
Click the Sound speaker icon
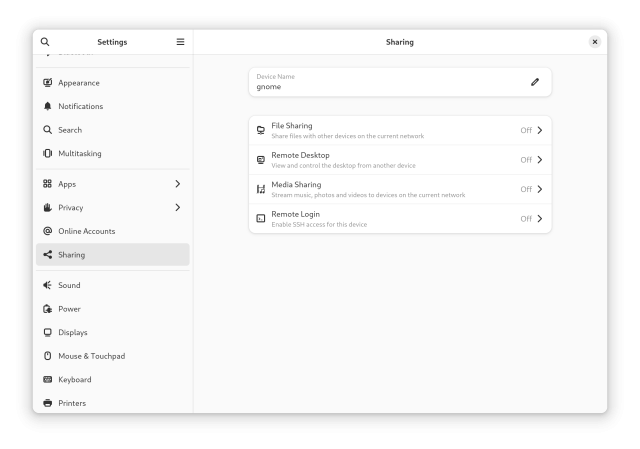47,285
